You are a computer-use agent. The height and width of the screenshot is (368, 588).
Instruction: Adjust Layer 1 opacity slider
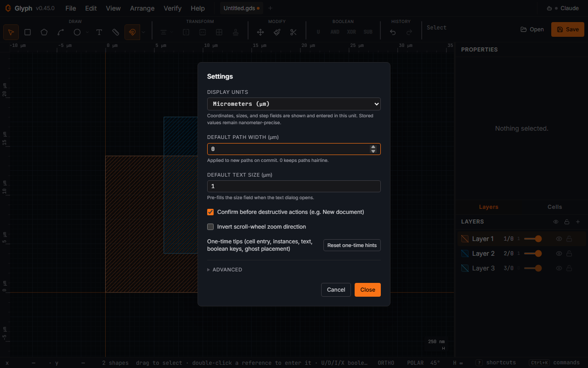coord(533,239)
